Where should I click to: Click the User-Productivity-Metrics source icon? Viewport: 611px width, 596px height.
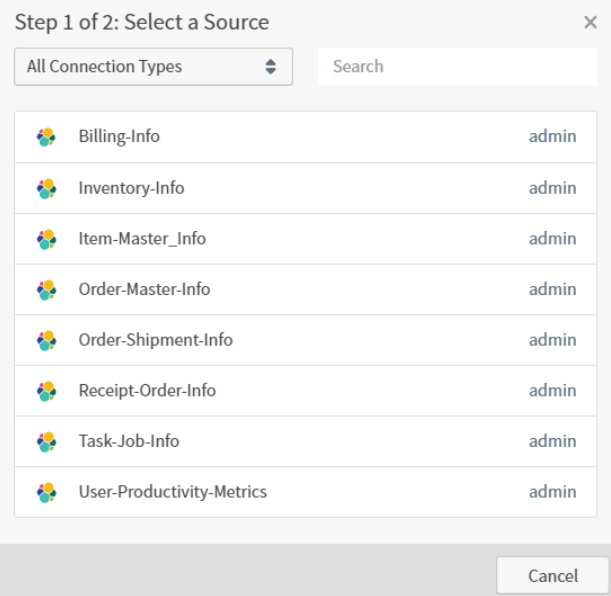[x=45, y=492]
